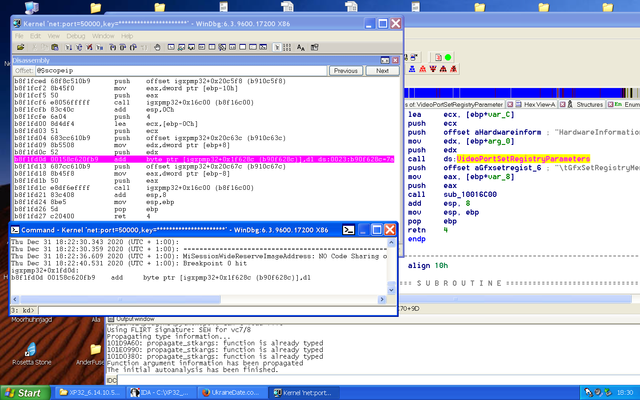Open the Debug menu in WinDbg
The image size is (640, 400).
pyautogui.click(x=76, y=36)
